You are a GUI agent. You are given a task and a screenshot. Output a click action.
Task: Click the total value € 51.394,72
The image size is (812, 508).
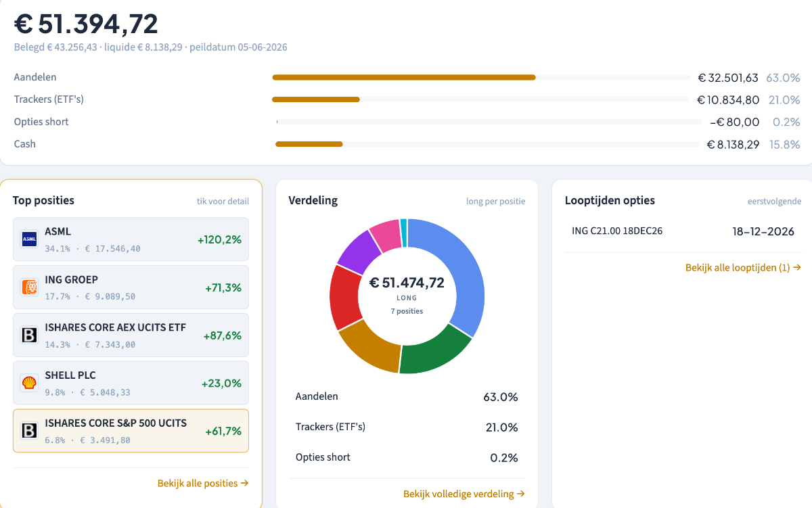click(87, 24)
